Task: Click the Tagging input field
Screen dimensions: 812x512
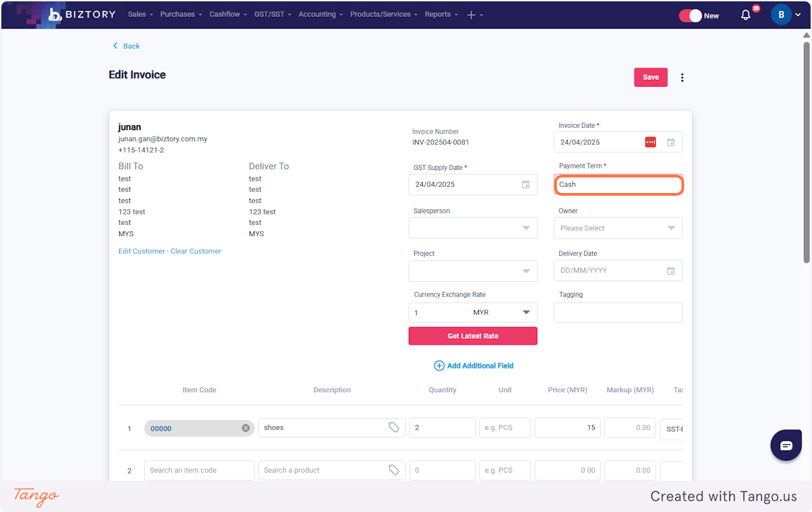Action: pos(618,313)
